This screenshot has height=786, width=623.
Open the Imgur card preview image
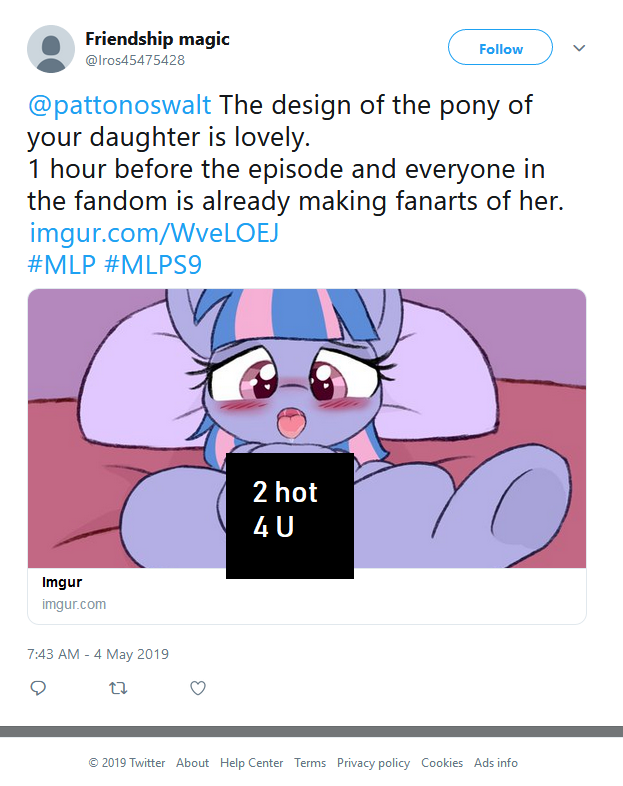(x=306, y=428)
